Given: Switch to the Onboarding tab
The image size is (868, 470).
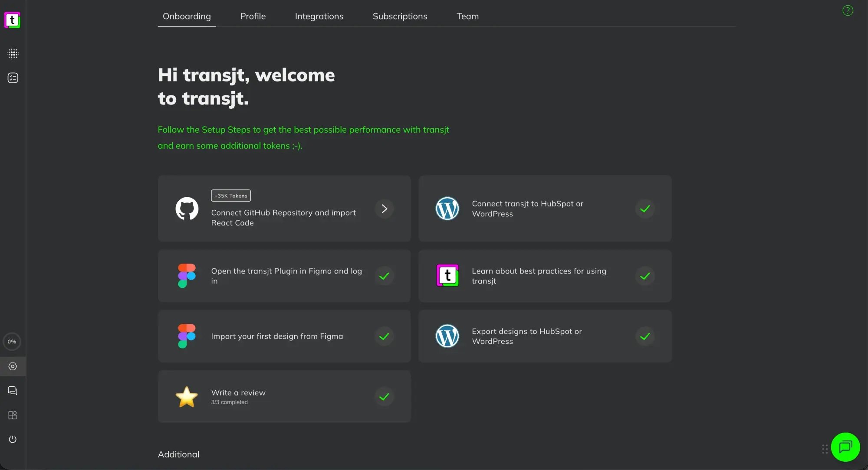Looking at the screenshot, I should click(x=187, y=16).
